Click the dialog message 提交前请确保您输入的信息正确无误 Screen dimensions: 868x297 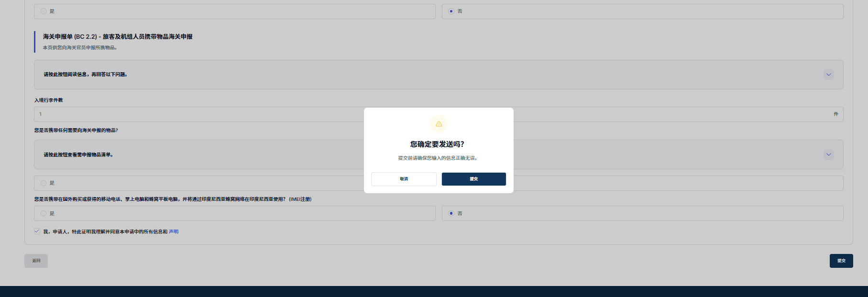click(438, 158)
